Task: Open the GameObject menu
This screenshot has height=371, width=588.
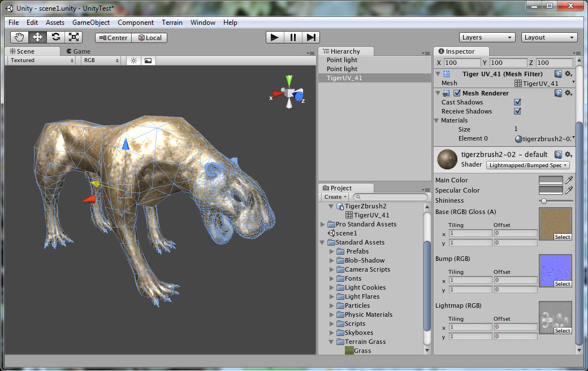Action: point(91,23)
